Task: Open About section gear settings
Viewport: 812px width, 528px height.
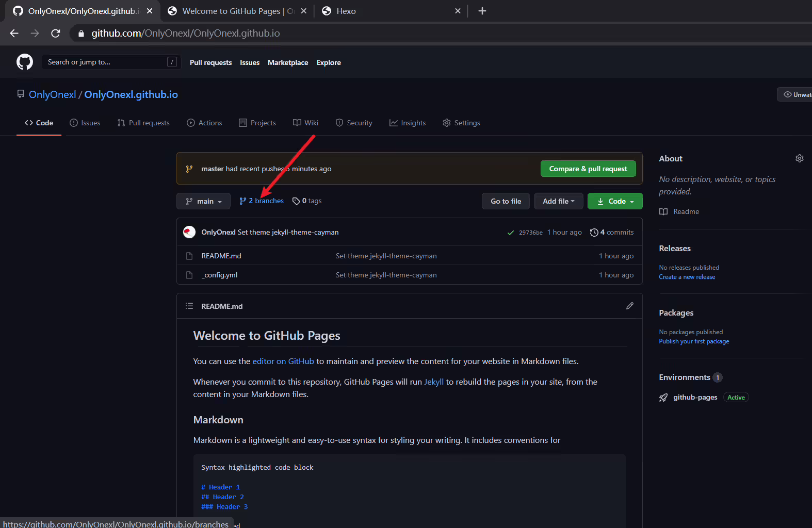Action: pos(799,158)
